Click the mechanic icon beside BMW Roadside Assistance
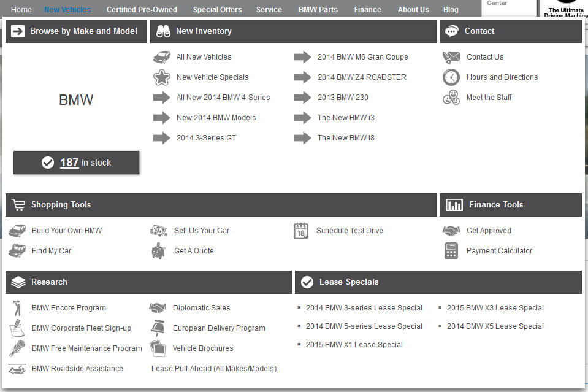The image size is (588, 392). pyautogui.click(x=17, y=369)
